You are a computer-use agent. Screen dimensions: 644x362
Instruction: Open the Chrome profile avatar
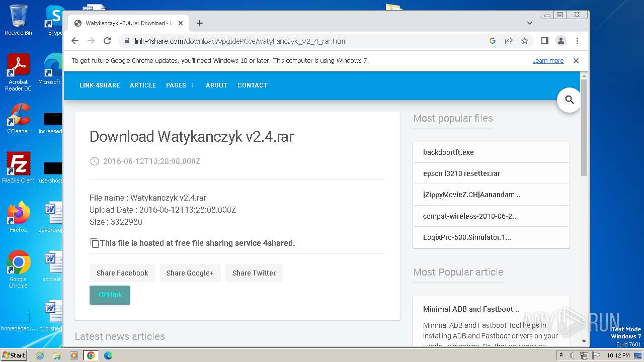[560, 41]
